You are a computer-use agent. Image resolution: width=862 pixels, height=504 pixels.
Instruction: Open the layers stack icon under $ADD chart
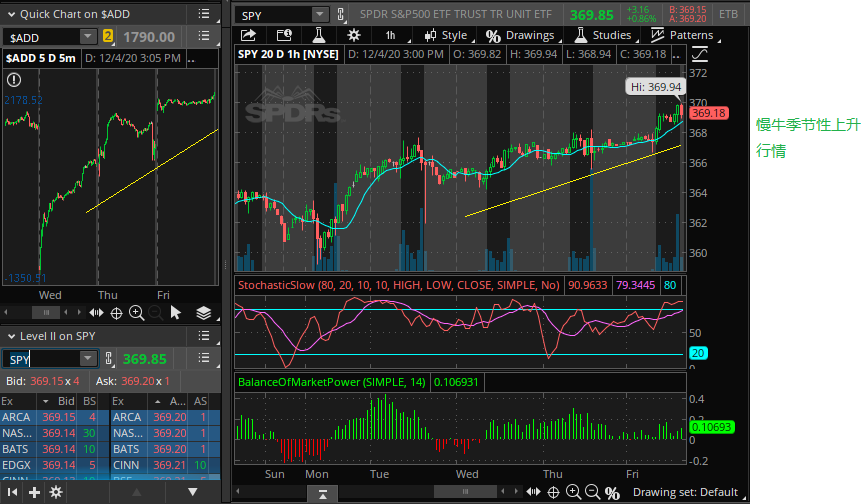click(x=203, y=313)
